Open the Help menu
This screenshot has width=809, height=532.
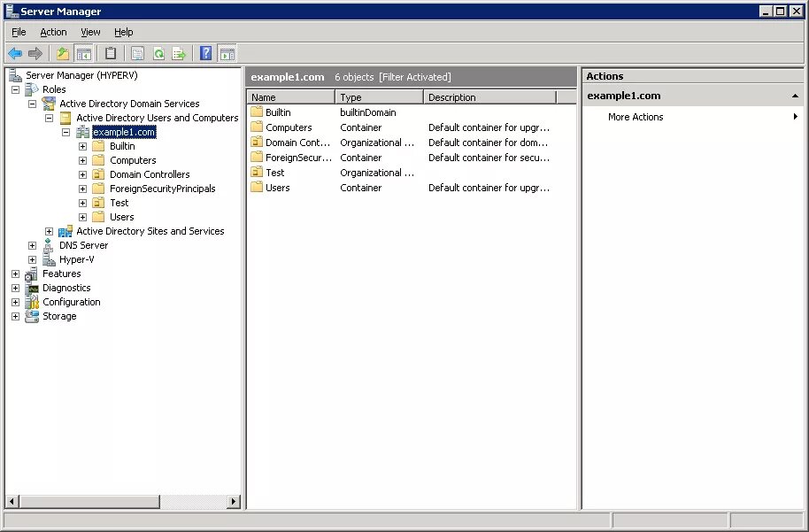pos(123,32)
